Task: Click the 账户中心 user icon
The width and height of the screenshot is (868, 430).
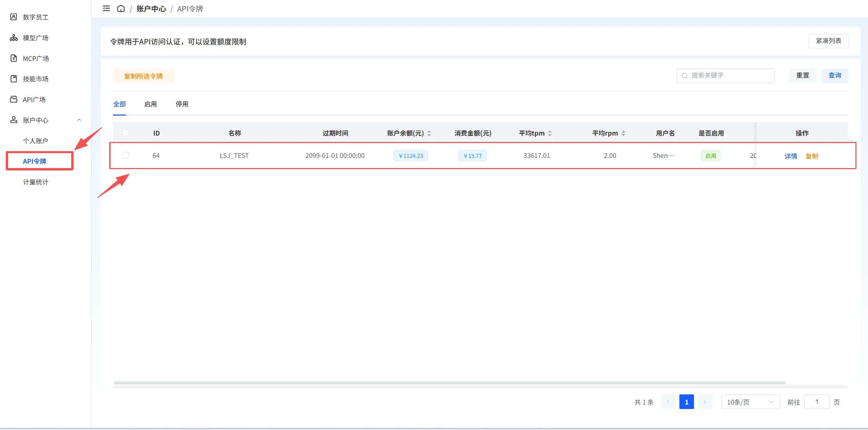Action: pyautogui.click(x=14, y=120)
